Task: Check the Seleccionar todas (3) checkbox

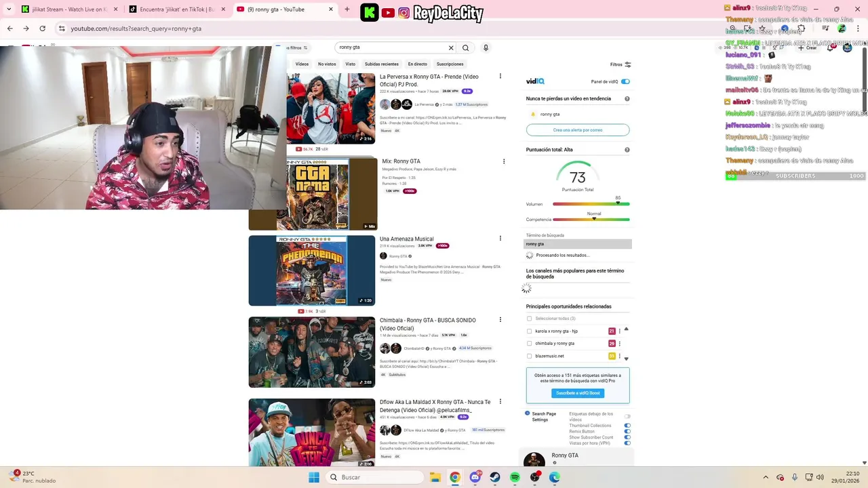Action: pos(530,319)
